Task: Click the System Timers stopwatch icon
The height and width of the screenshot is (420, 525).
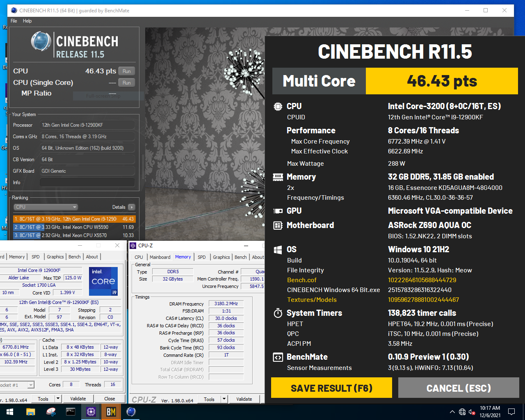Action: (x=278, y=313)
